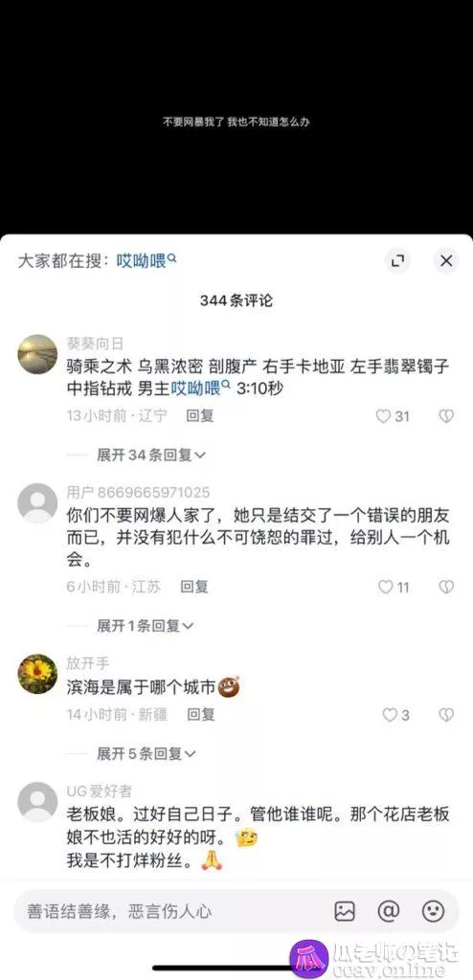The image size is (473, 980).
Task: Expand 5 replies under 放开手 comment
Action: click(x=146, y=754)
